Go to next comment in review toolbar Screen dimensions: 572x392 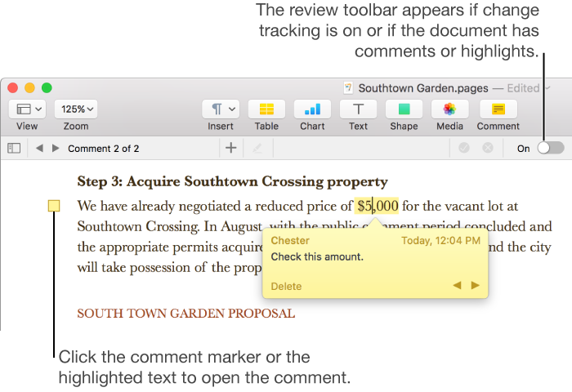point(56,148)
